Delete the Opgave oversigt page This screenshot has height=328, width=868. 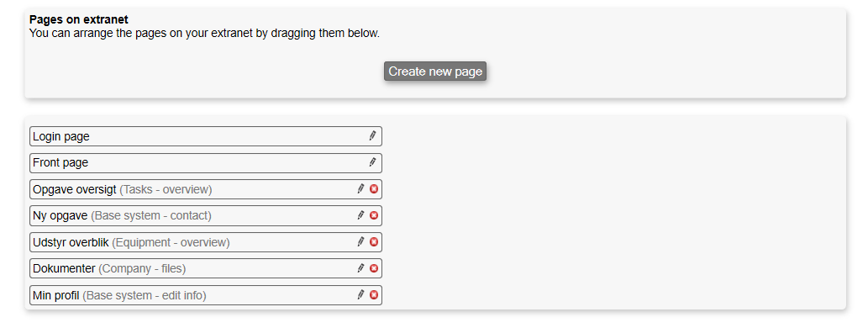tap(374, 189)
